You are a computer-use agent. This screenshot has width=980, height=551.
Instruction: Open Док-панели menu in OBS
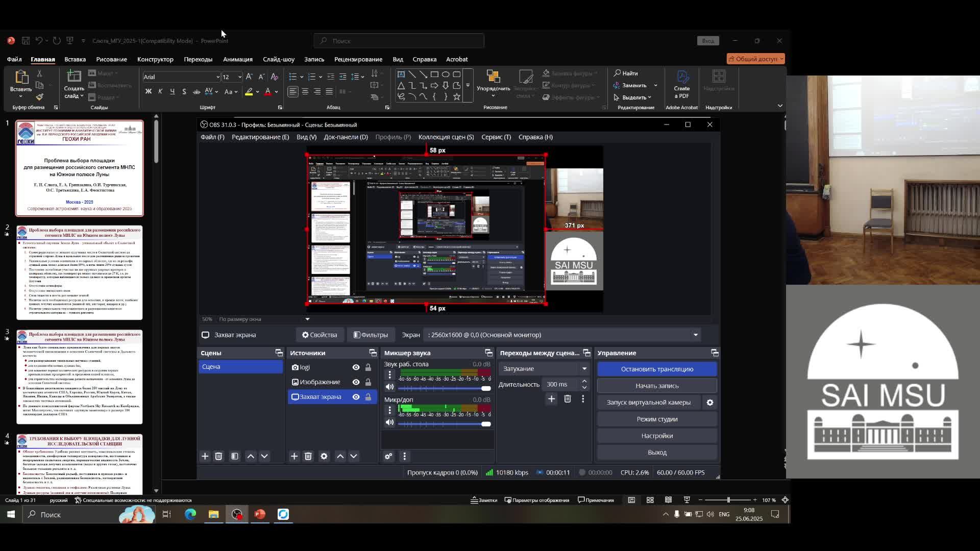[346, 137]
